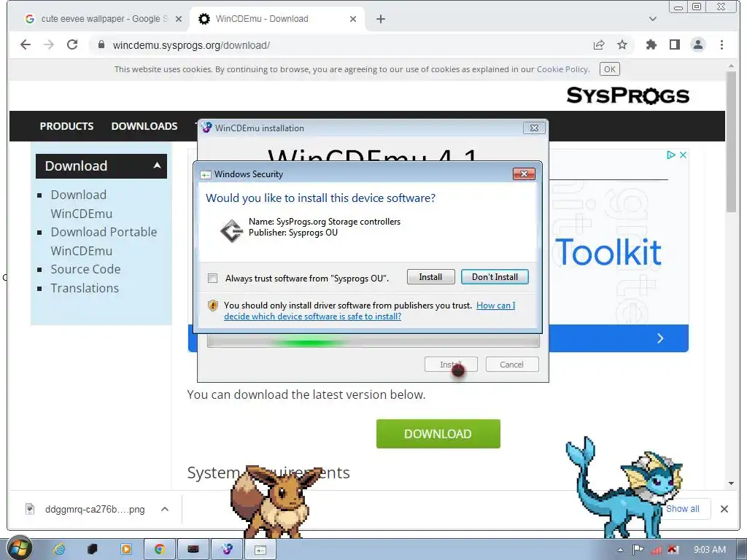The image size is (747, 560).
Task: Open the how to decide safe software link
Action: 370,311
